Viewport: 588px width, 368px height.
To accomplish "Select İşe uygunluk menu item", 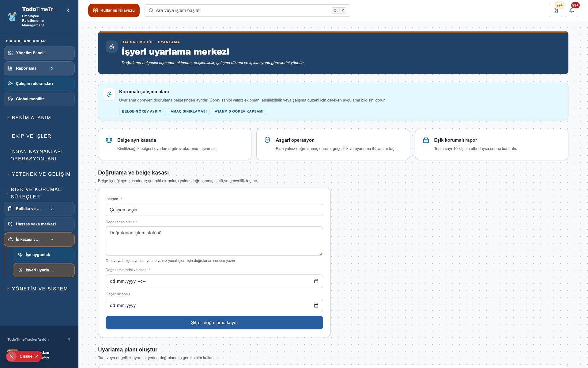I will (43, 255).
